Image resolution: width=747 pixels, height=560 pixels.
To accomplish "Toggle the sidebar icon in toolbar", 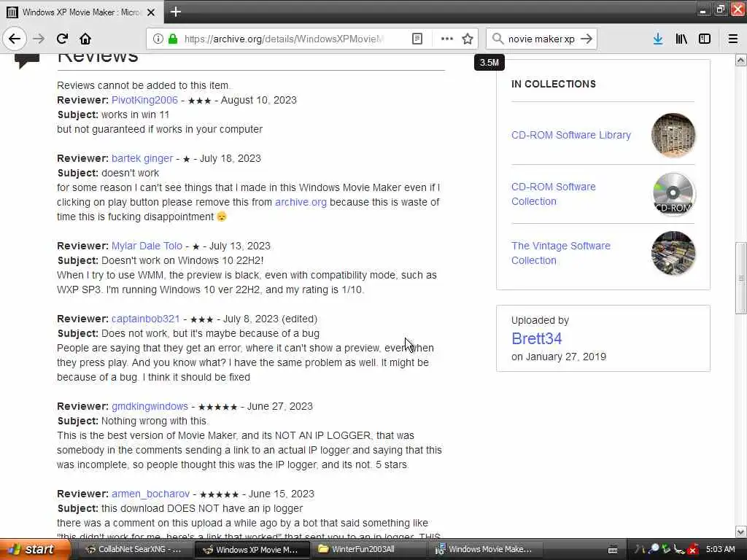I will 705,39.
